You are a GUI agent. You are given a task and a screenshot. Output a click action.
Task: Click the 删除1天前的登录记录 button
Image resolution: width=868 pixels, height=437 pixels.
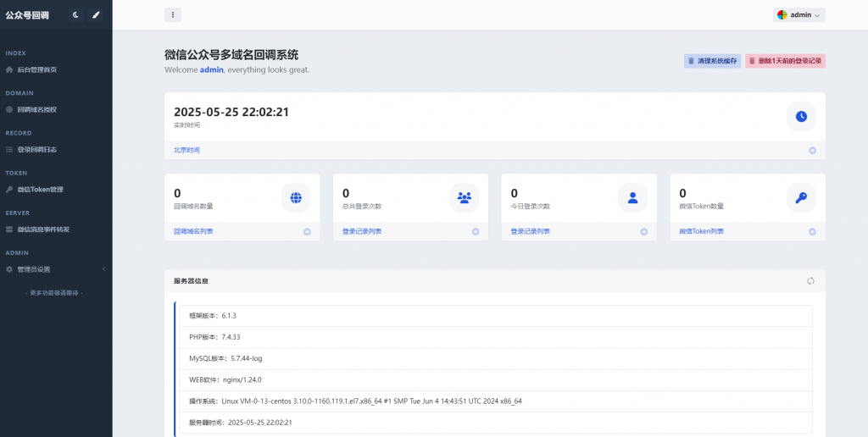pyautogui.click(x=786, y=61)
